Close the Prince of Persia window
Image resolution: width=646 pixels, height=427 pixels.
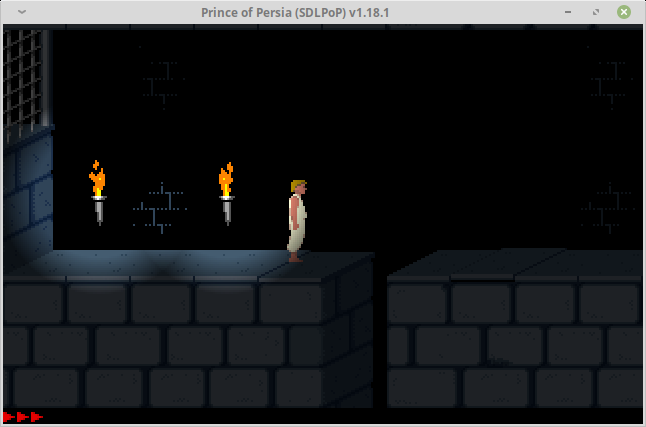[x=624, y=12]
